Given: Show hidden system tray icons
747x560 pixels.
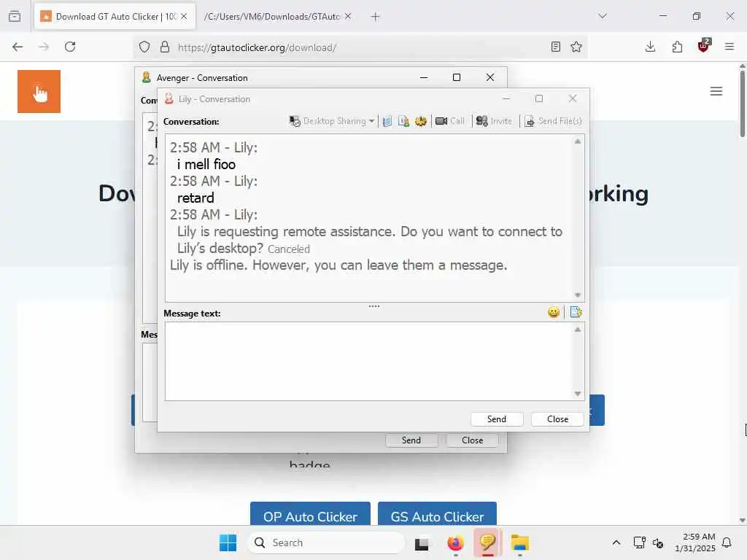Looking at the screenshot, I should tap(616, 542).
